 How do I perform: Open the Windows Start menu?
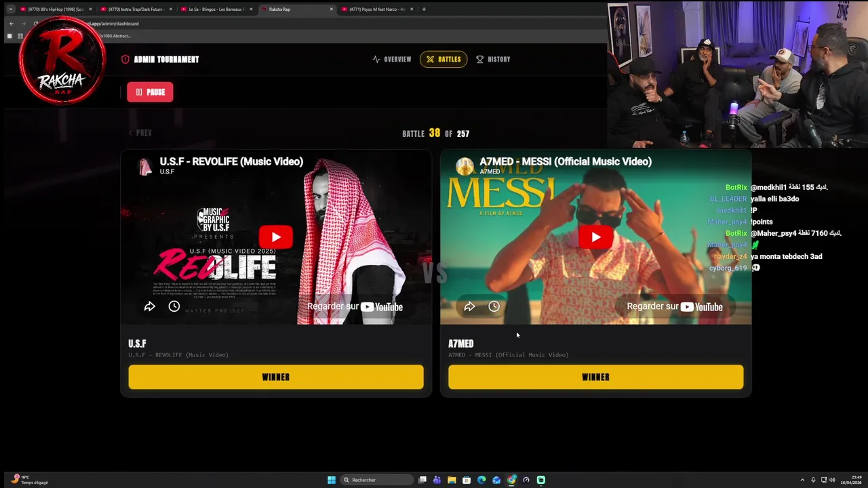pyautogui.click(x=332, y=480)
